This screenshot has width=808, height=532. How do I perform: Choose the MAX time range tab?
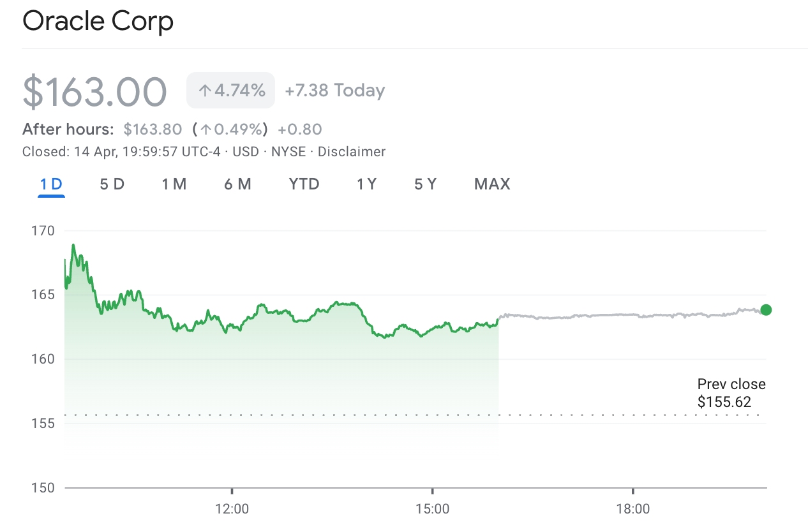tap(492, 184)
